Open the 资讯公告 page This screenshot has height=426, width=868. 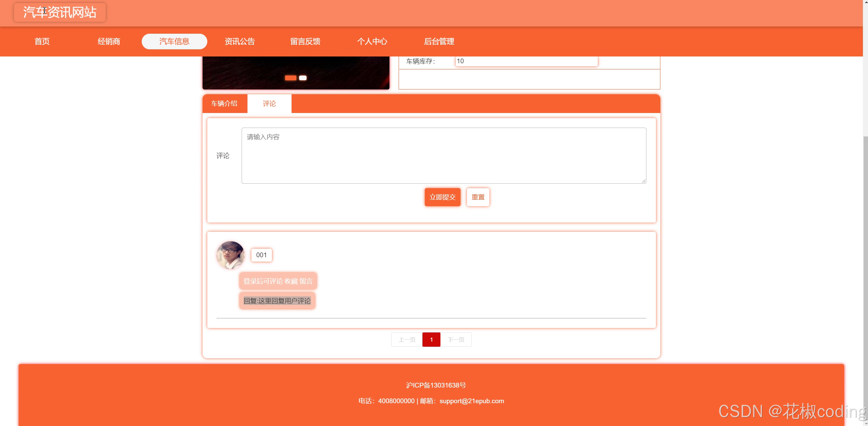(240, 42)
